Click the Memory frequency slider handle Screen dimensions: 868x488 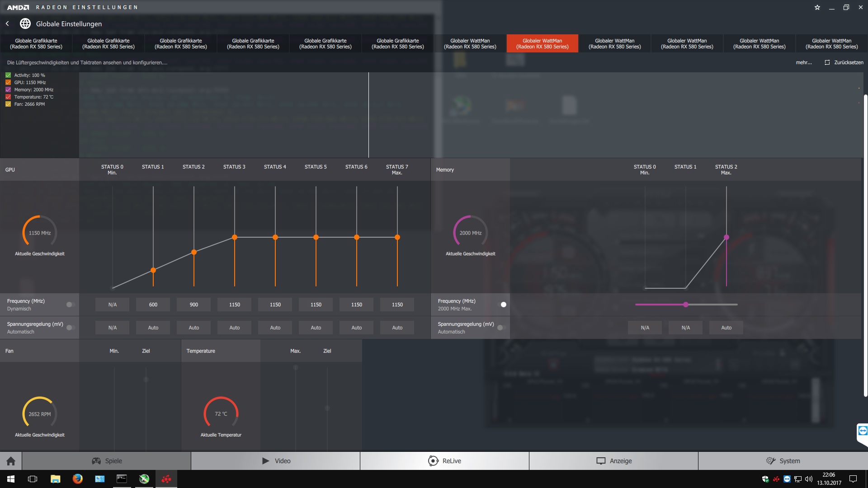686,305
